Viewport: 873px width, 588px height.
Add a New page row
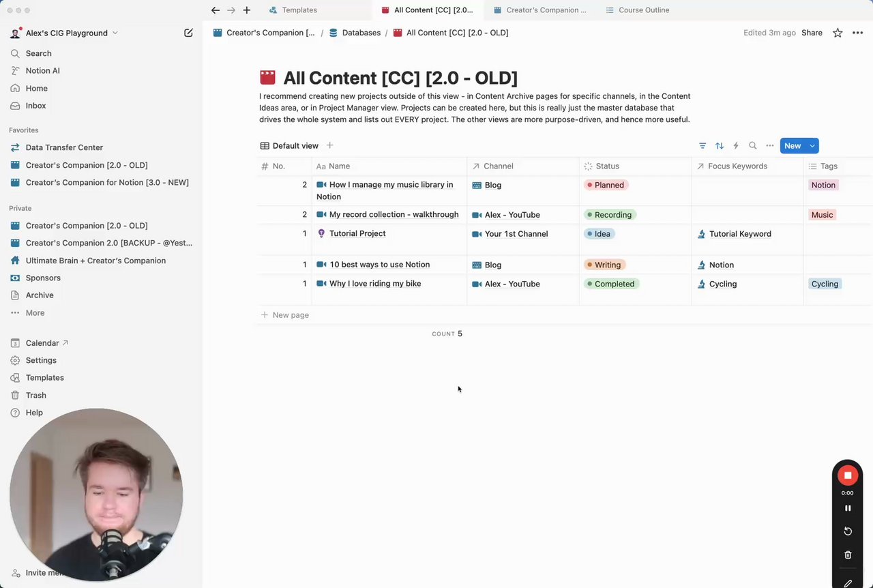pos(284,315)
